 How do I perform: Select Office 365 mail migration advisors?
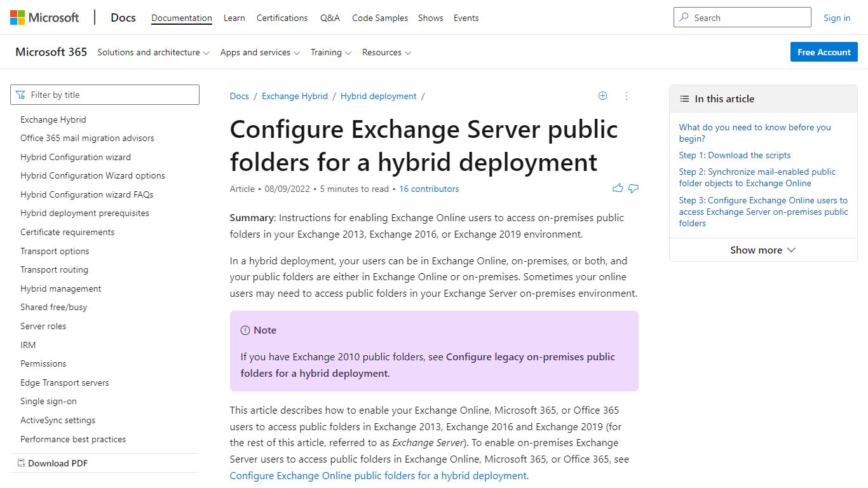[x=87, y=138]
